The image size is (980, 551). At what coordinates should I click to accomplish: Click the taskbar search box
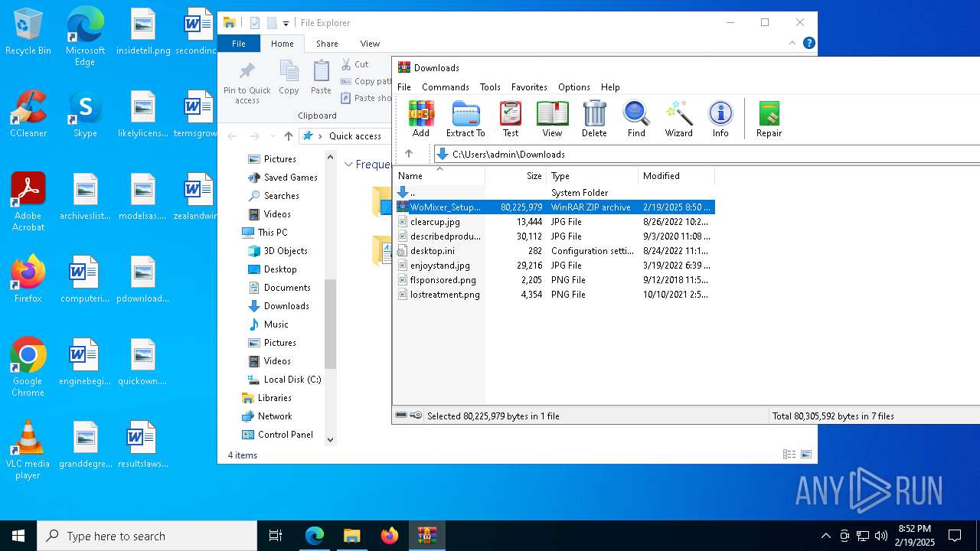coord(147,536)
